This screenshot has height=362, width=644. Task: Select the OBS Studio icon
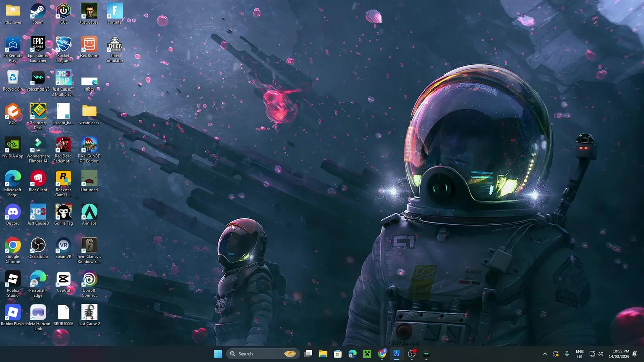click(38, 249)
